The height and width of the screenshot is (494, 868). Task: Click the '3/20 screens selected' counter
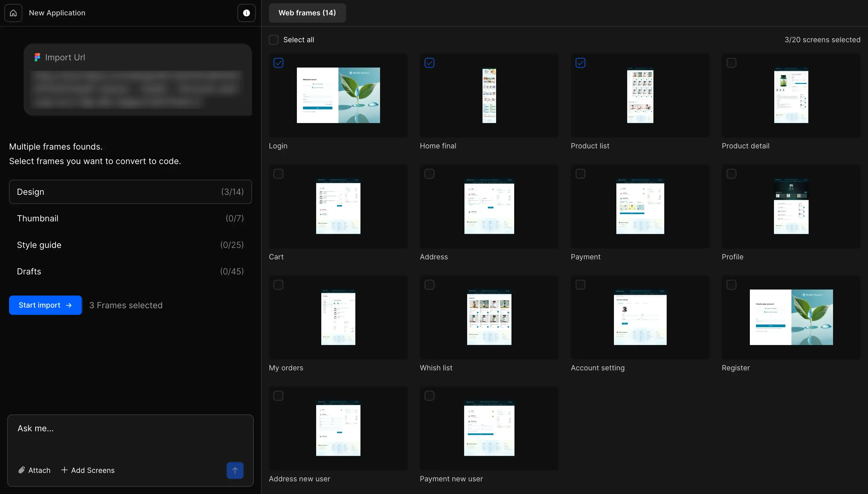(x=822, y=40)
